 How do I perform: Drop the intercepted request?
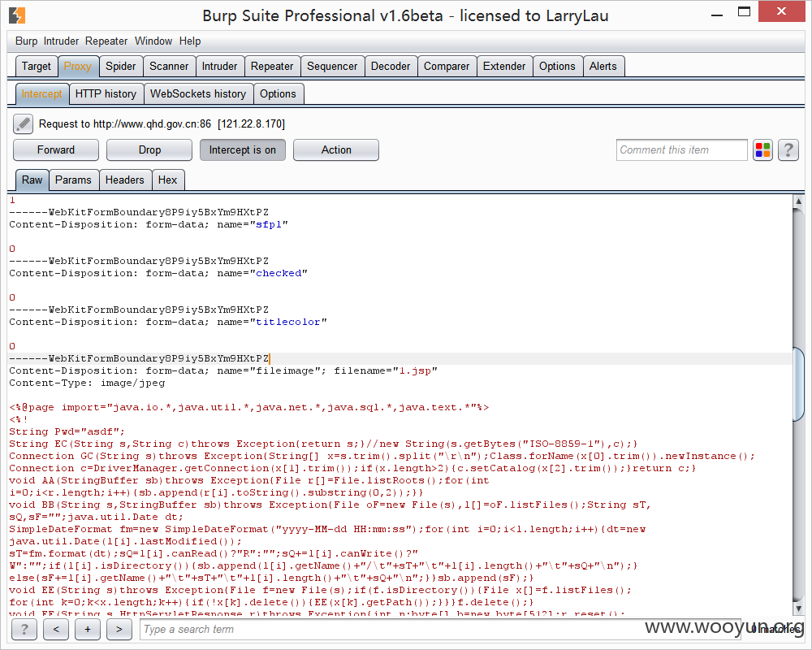[x=149, y=149]
